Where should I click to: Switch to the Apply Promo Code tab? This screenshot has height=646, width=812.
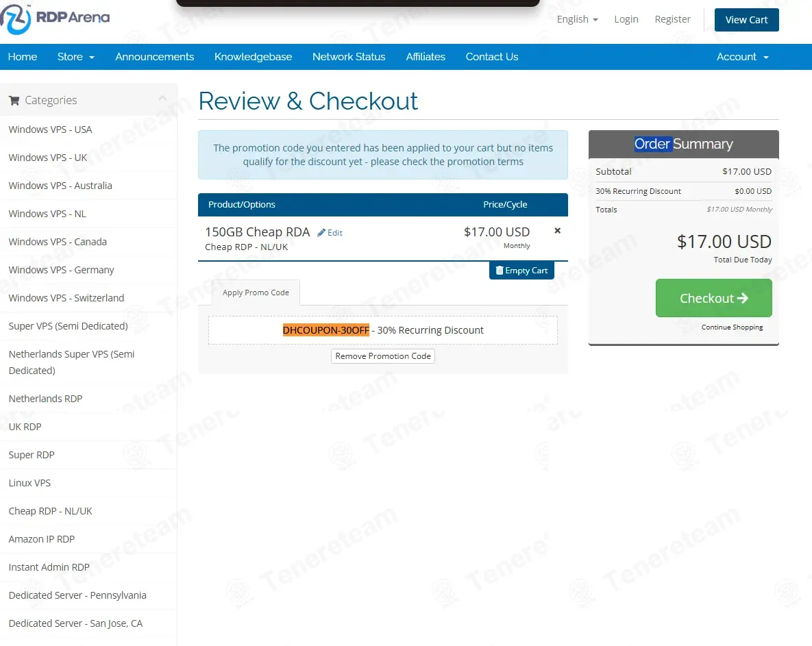255,292
